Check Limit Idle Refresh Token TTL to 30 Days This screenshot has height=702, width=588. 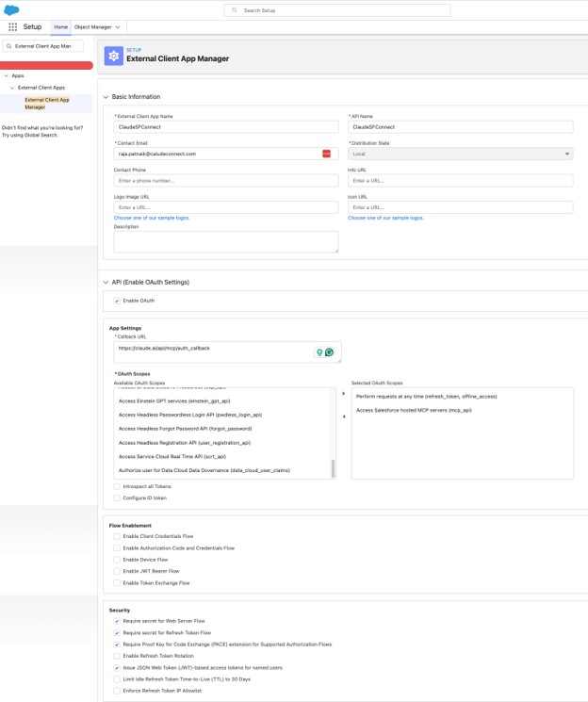[117, 679]
